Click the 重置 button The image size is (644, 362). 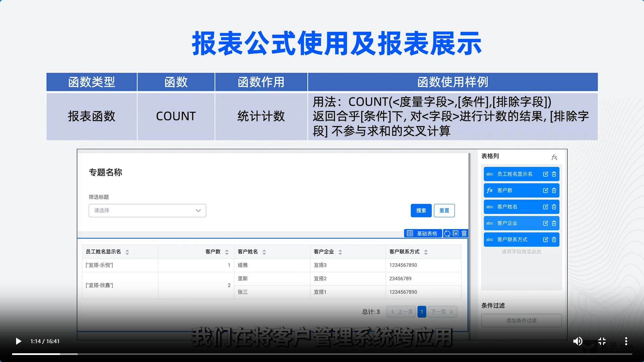pyautogui.click(x=444, y=211)
